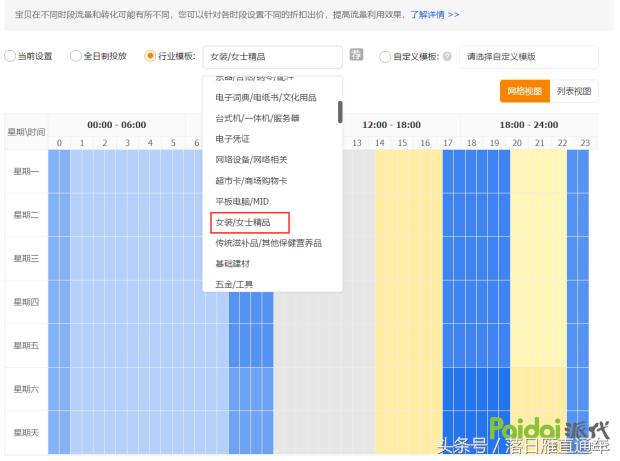Screen dimensions: 620x461
Task: Click hour 3 column header
Action: click(128, 143)
